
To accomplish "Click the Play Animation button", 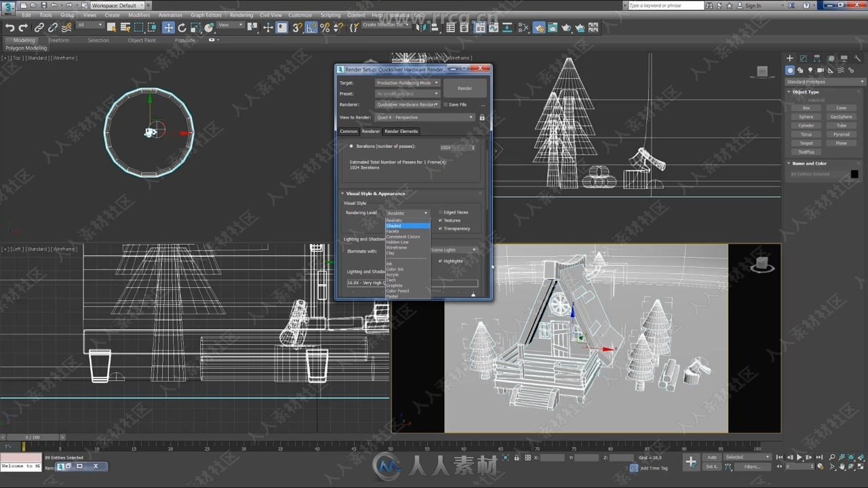I will pyautogui.click(x=800, y=457).
